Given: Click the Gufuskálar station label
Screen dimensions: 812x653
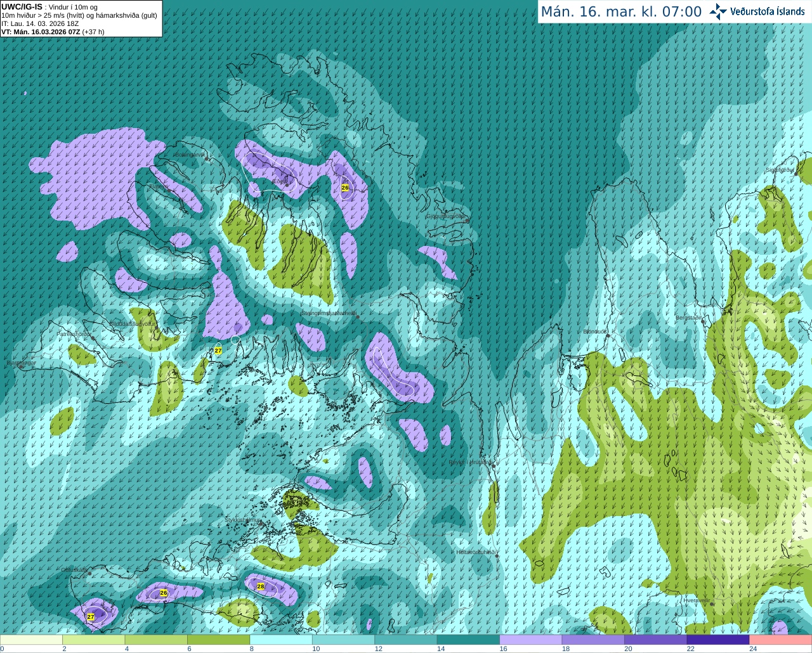Looking at the screenshot, I should click(x=74, y=570).
